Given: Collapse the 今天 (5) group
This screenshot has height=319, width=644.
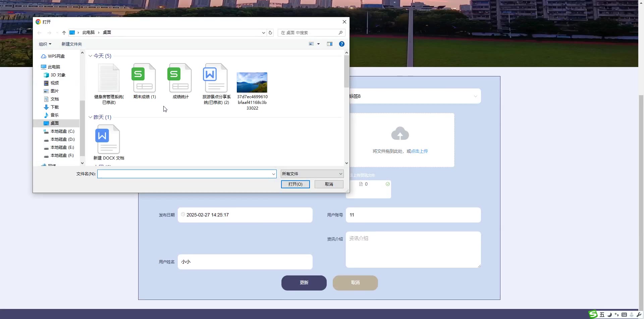Looking at the screenshot, I should (x=90, y=56).
